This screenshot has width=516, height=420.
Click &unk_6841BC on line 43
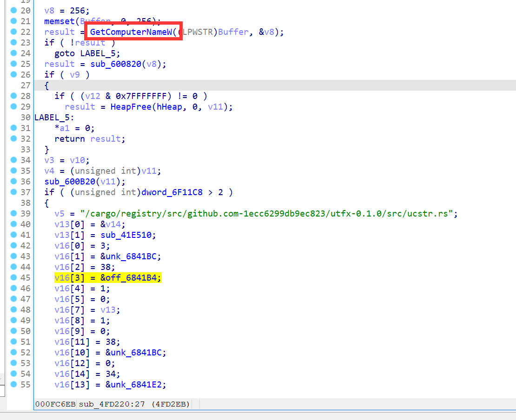[x=128, y=256]
